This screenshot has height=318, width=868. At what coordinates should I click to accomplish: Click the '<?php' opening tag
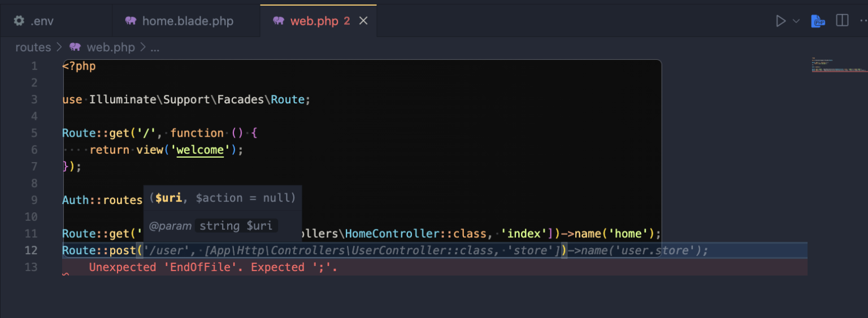pyautogui.click(x=79, y=66)
